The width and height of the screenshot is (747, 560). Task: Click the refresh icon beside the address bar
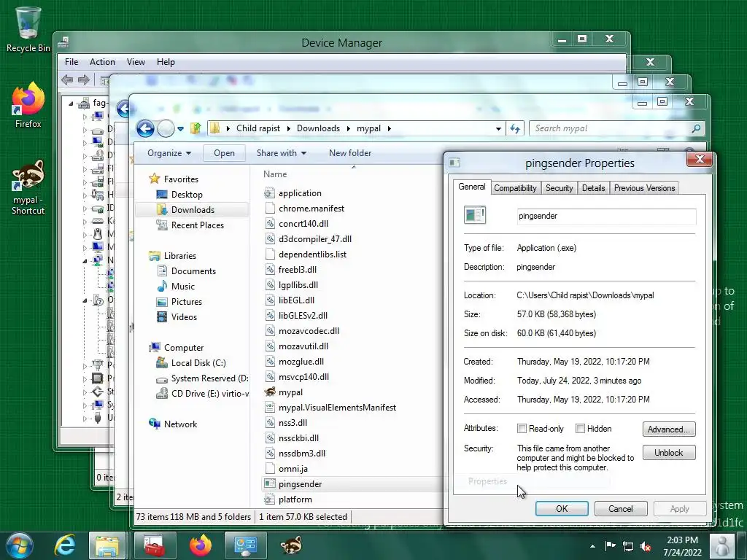[x=515, y=128]
